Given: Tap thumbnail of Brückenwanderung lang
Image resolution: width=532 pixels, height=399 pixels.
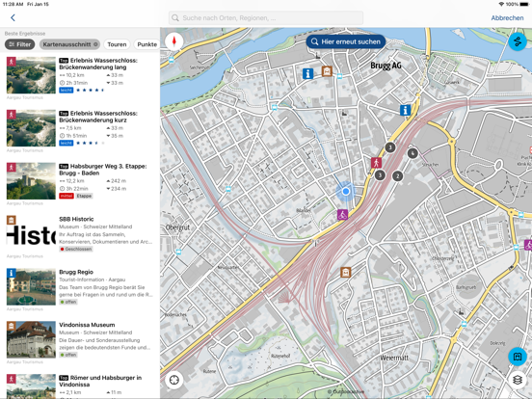Looking at the screenshot, I should [x=31, y=75].
